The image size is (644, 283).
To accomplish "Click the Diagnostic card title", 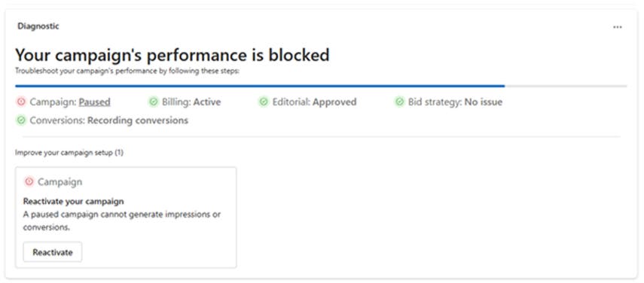I will tap(38, 26).
